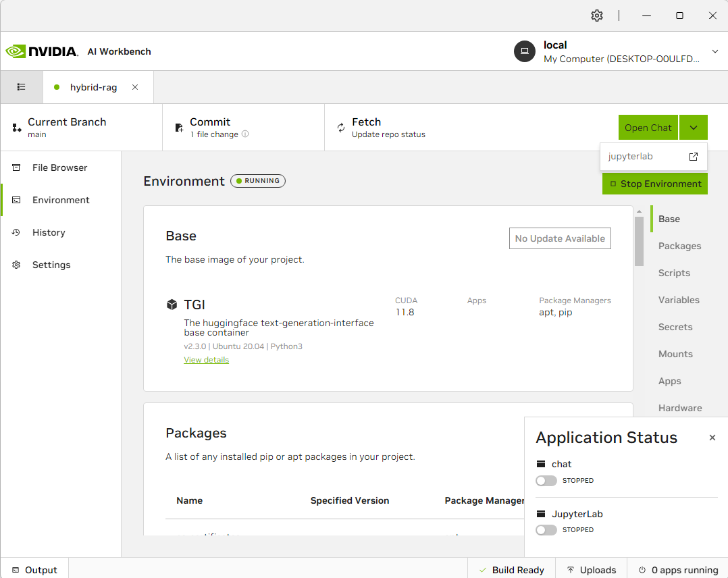Close the Application Status panel
This screenshot has height=578, width=728.
pyautogui.click(x=712, y=438)
